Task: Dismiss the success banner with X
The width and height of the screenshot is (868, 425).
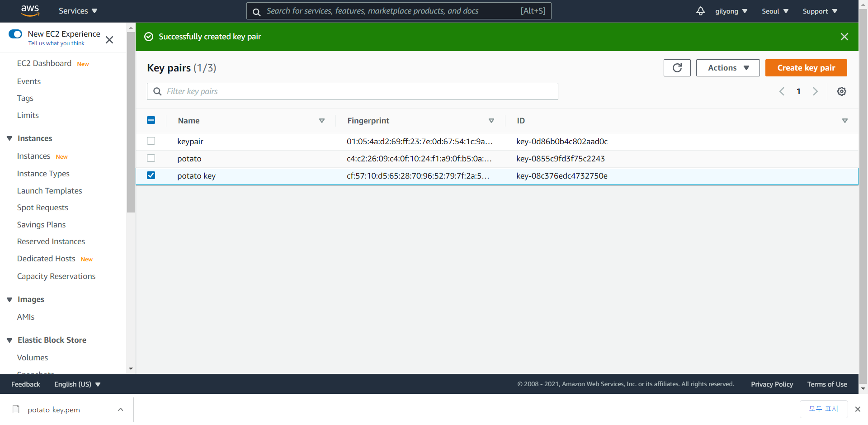Action: 844,37
